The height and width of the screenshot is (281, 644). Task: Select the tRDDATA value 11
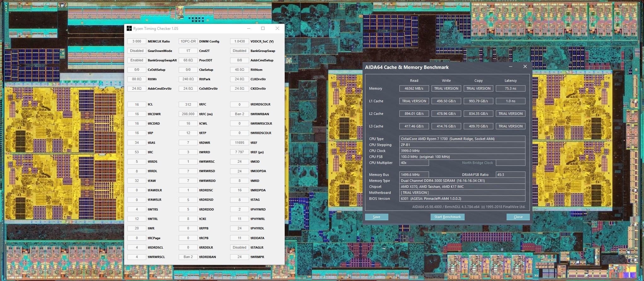pyautogui.click(x=240, y=238)
